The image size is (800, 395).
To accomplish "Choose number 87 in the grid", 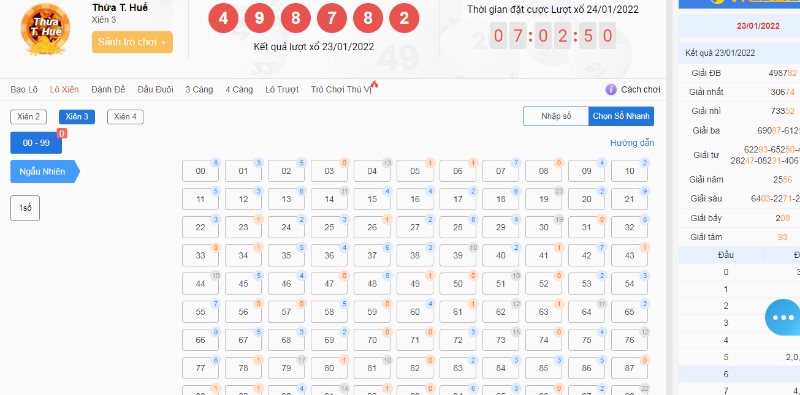I will click(629, 368).
